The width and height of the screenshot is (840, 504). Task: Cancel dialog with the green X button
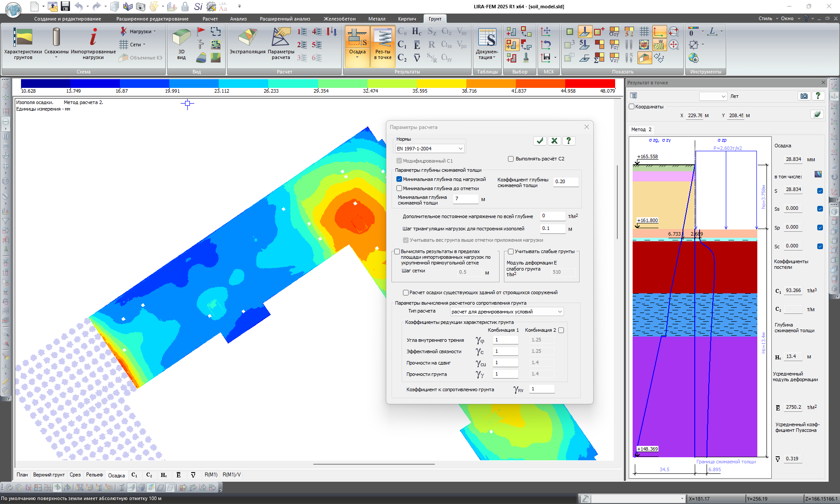point(554,141)
